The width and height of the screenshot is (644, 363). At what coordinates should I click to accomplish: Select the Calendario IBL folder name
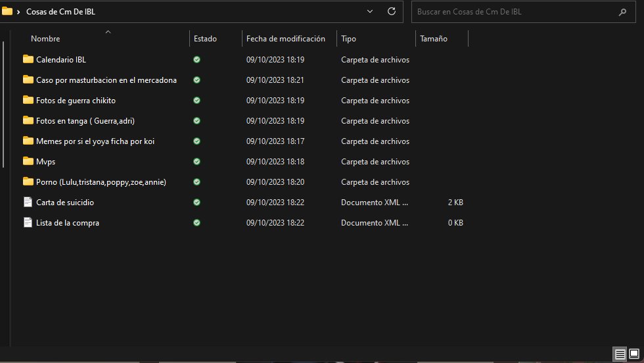[x=60, y=60]
